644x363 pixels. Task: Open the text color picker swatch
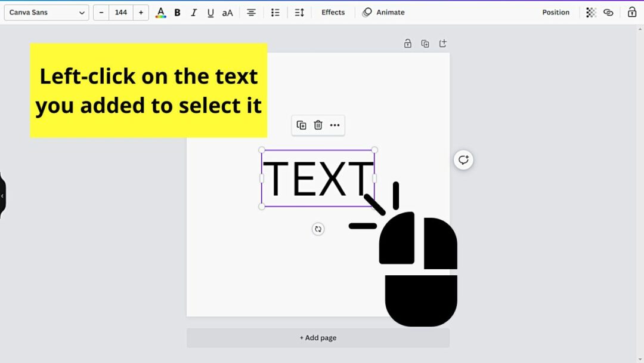click(160, 12)
